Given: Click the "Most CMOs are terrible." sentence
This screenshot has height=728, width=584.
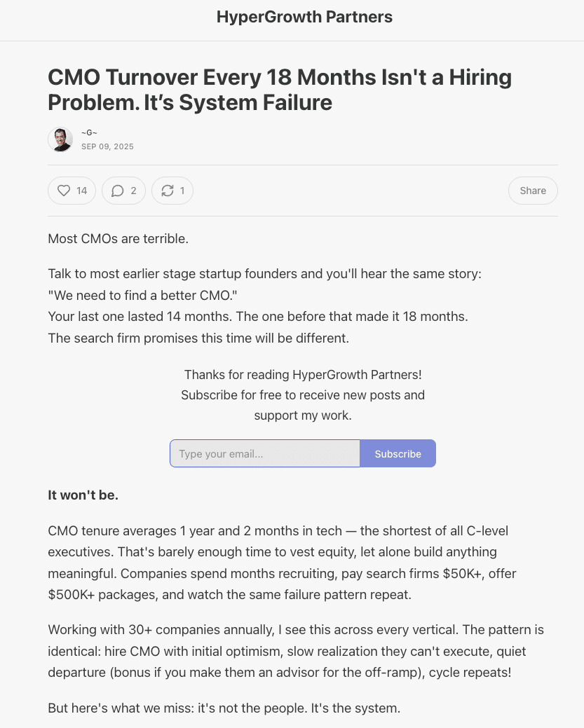Looking at the screenshot, I should click(x=118, y=238).
